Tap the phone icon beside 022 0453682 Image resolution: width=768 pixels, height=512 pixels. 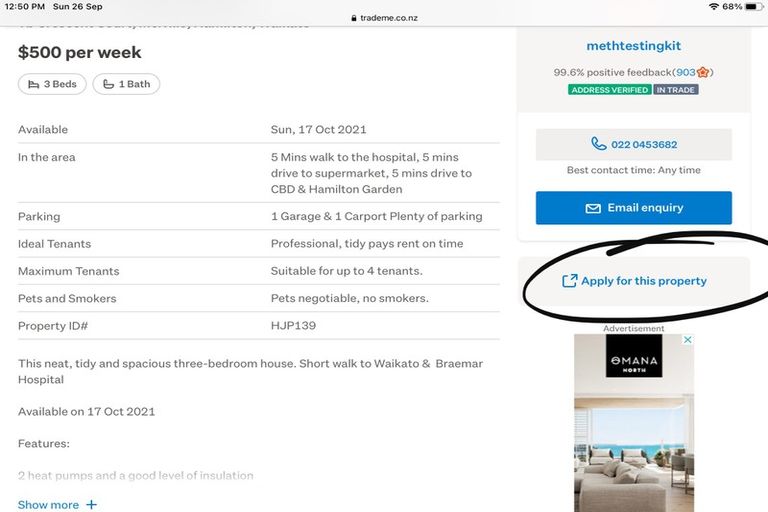coord(599,144)
